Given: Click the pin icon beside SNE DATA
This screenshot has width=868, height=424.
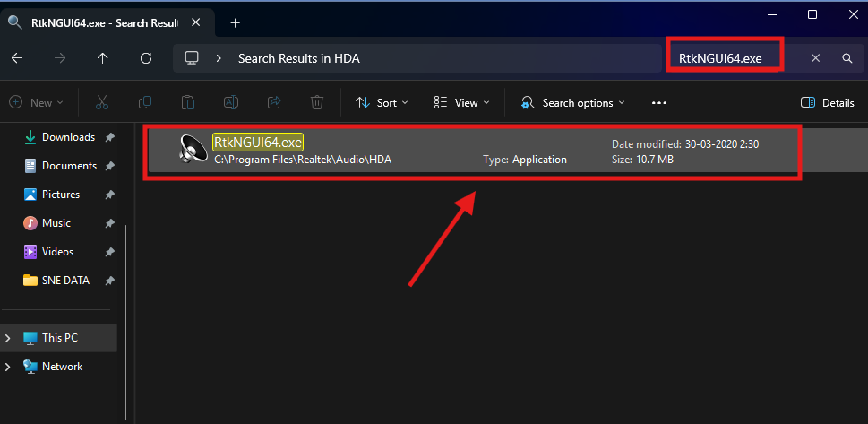Looking at the screenshot, I should click(x=110, y=281).
